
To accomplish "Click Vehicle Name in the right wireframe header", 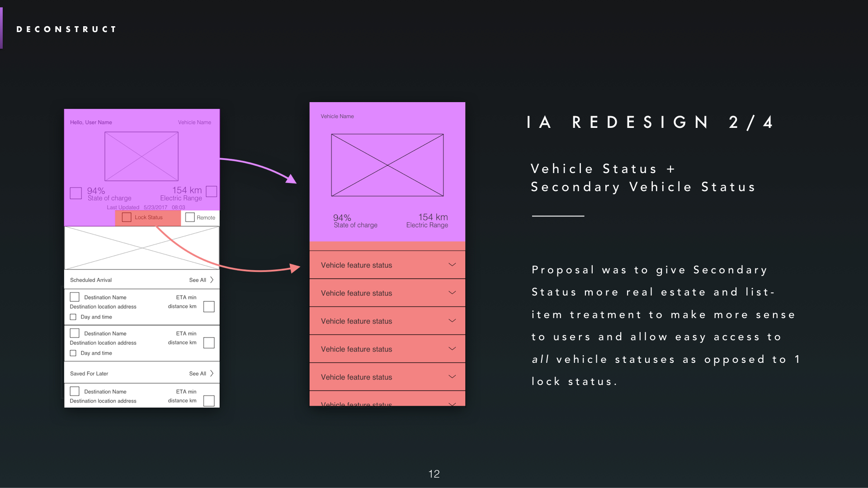I will pyautogui.click(x=337, y=117).
